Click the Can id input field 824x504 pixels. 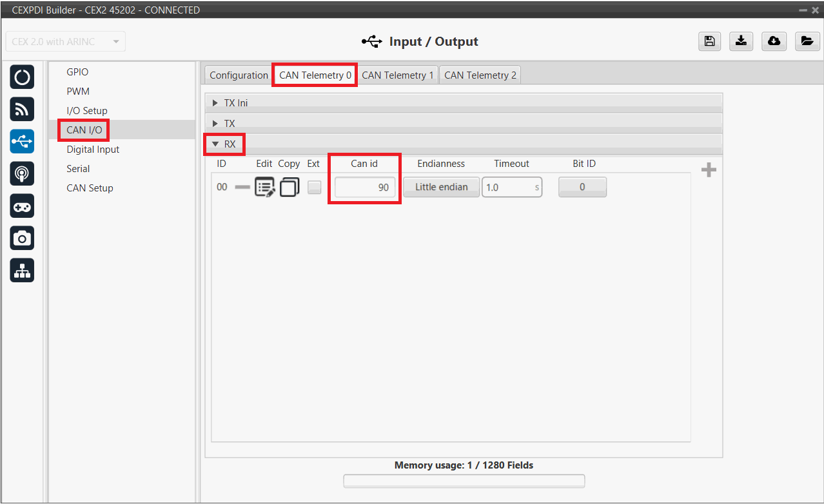[364, 188]
